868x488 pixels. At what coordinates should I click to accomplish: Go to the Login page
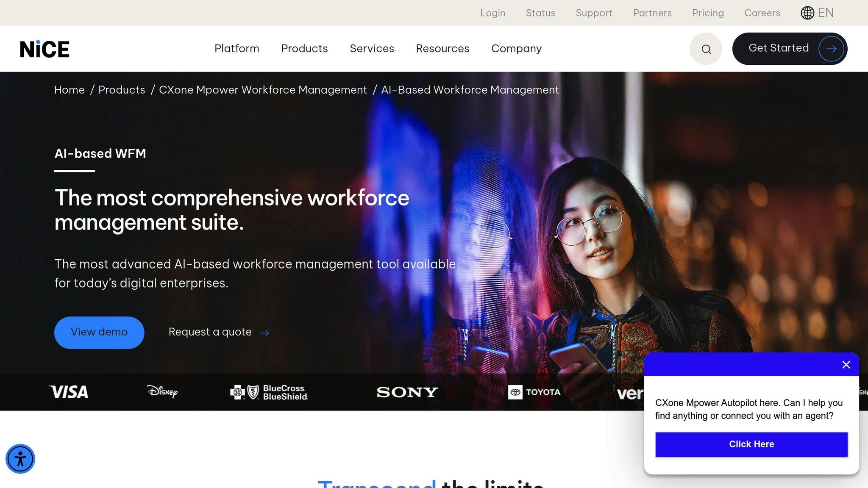492,13
